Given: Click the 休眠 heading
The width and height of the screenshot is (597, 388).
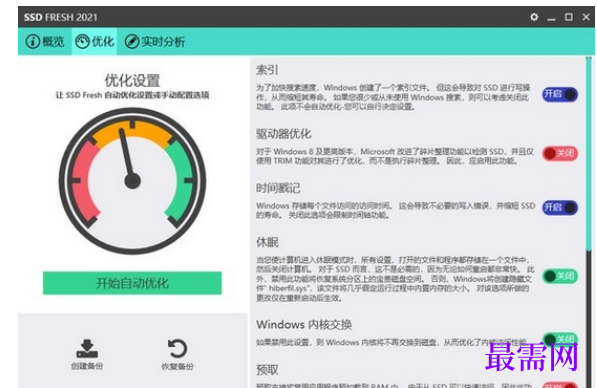Looking at the screenshot, I should [267, 242].
